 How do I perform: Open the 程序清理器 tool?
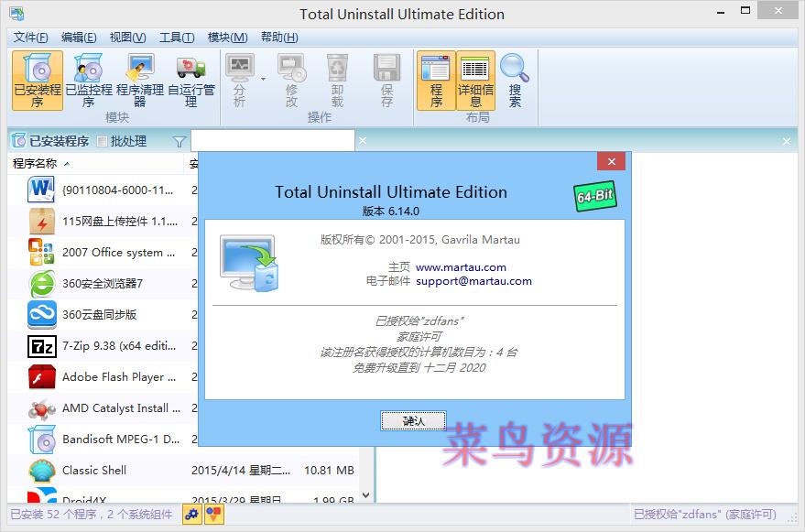[x=140, y=81]
